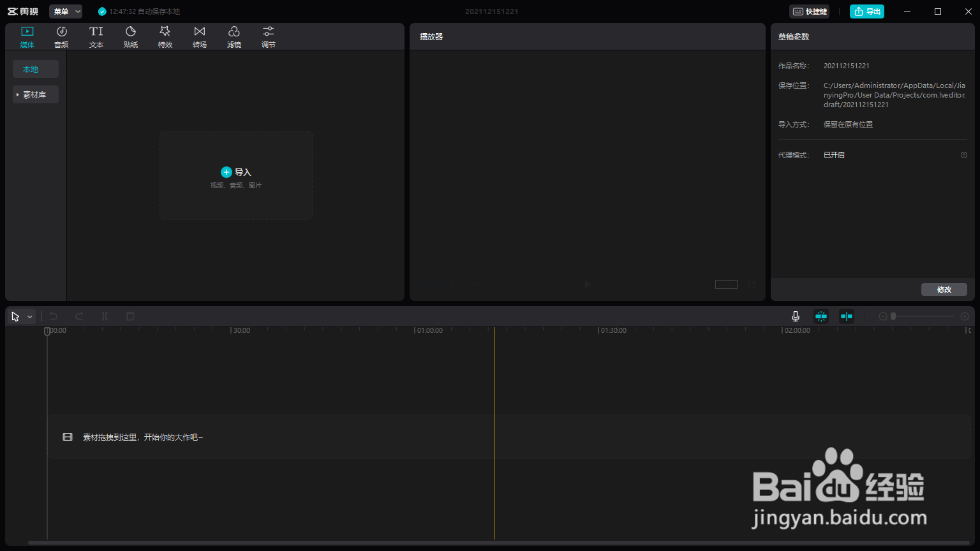Click the 01:00:00 timeline ruler mark
The width and height of the screenshot is (980, 551).
coord(429,330)
